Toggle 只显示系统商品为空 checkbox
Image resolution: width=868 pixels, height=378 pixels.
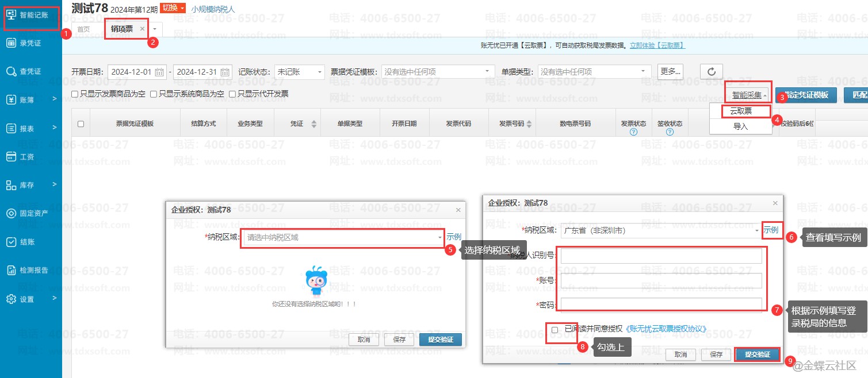click(x=153, y=94)
